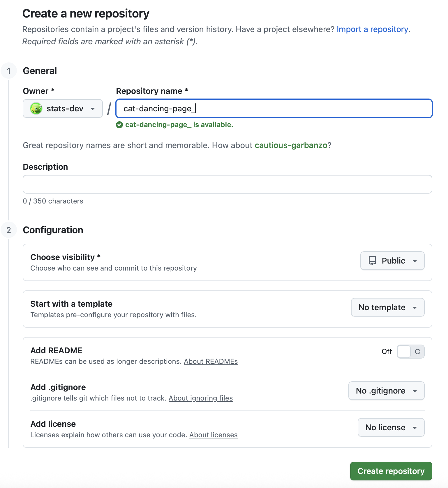Follow the Import a repository link
Viewport: 448px width, 488px height.
372,29
